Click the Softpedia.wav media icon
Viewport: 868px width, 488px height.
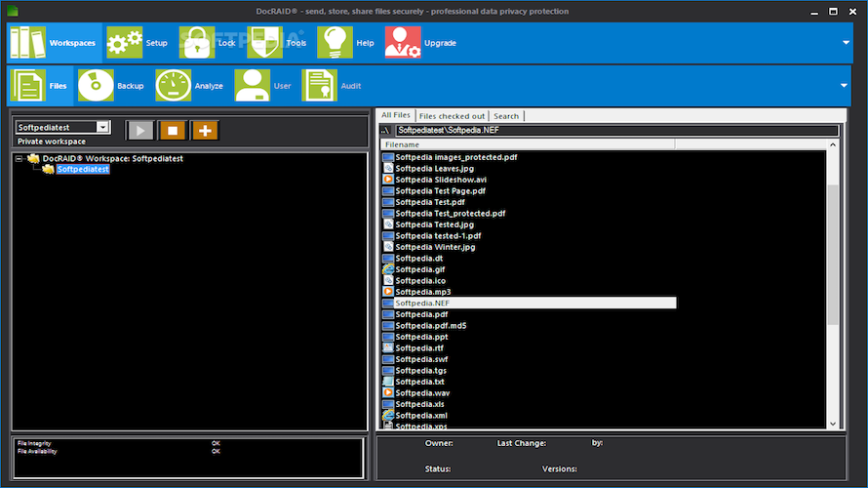tap(388, 392)
